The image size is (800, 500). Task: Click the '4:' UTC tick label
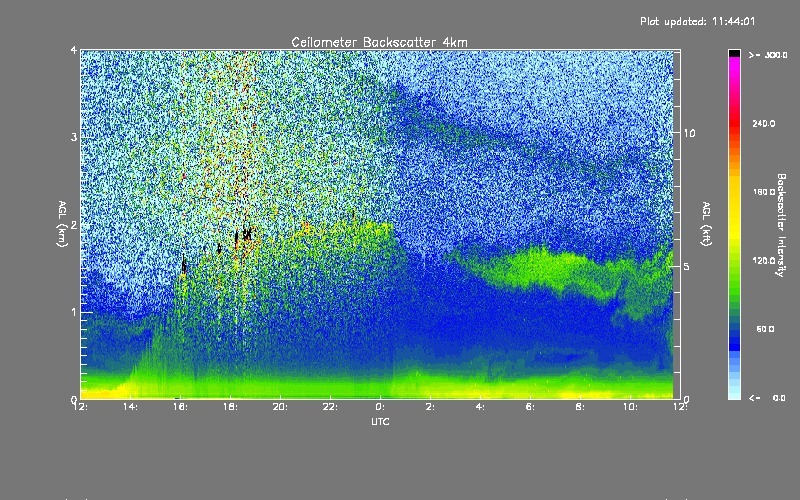point(480,407)
